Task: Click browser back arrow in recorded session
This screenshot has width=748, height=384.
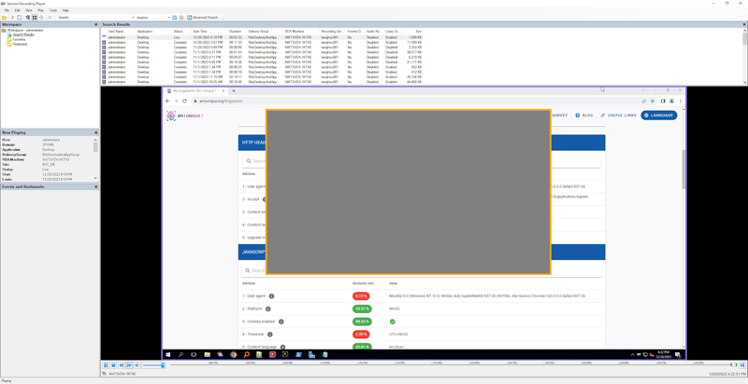Action: [167, 101]
